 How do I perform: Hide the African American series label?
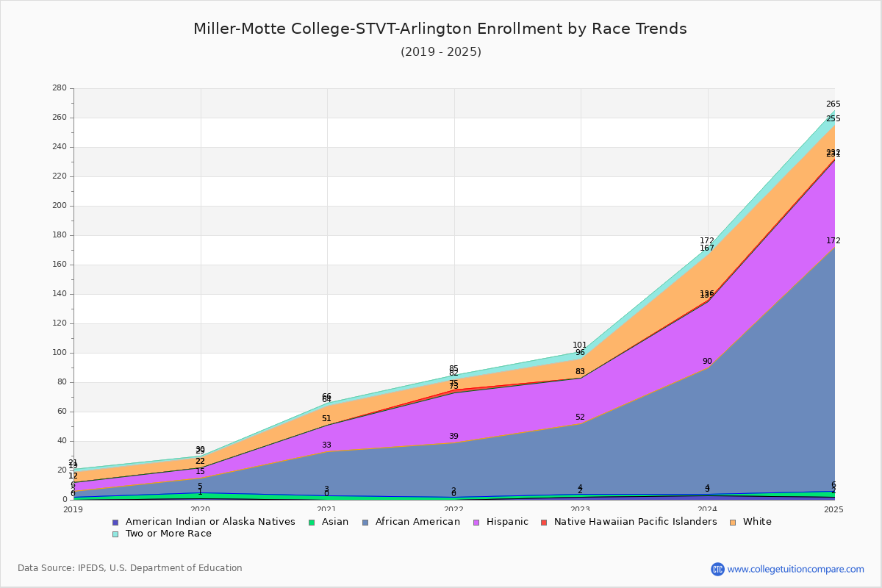tap(417, 522)
